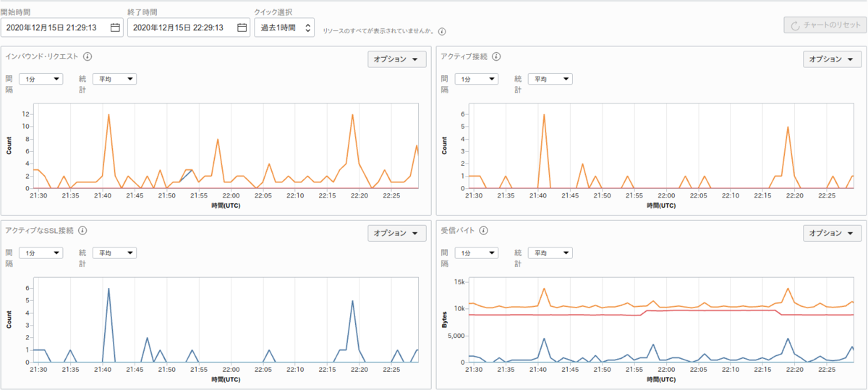Click info icon after リソースのすべてが表示されていませんか
The height and width of the screenshot is (390, 868).
click(x=442, y=31)
